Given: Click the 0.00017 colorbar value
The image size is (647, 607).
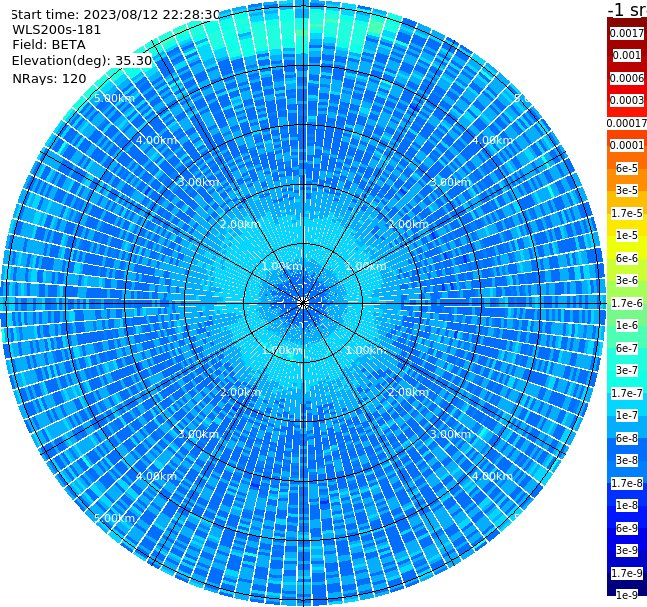Looking at the screenshot, I should point(627,123).
